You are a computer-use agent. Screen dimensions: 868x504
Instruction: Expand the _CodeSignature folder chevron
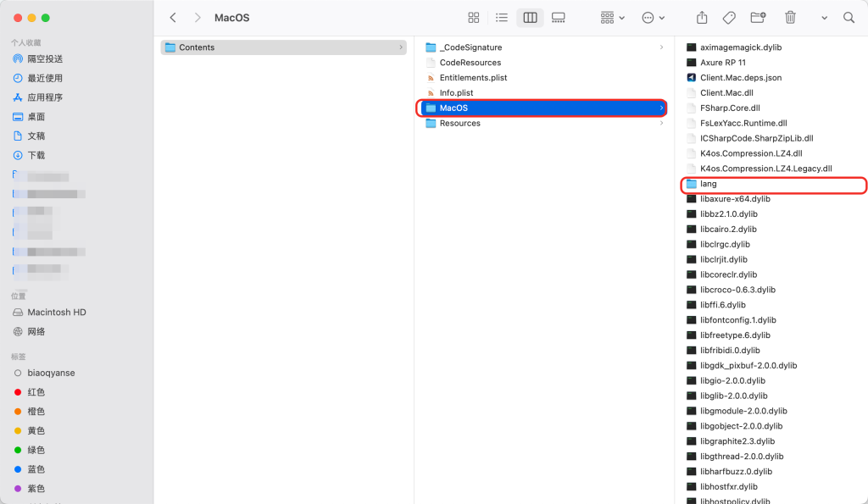tap(661, 47)
